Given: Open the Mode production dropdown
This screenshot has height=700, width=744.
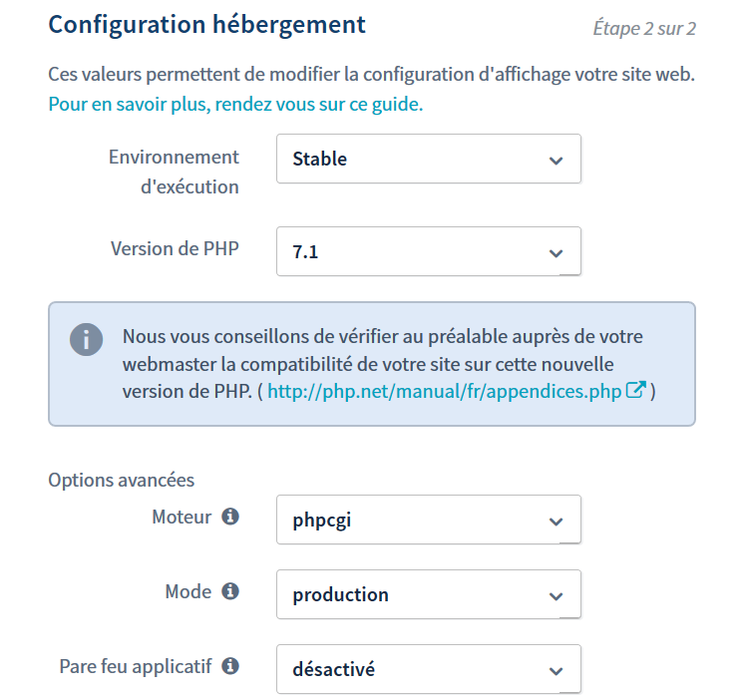Looking at the screenshot, I should pos(428,594).
